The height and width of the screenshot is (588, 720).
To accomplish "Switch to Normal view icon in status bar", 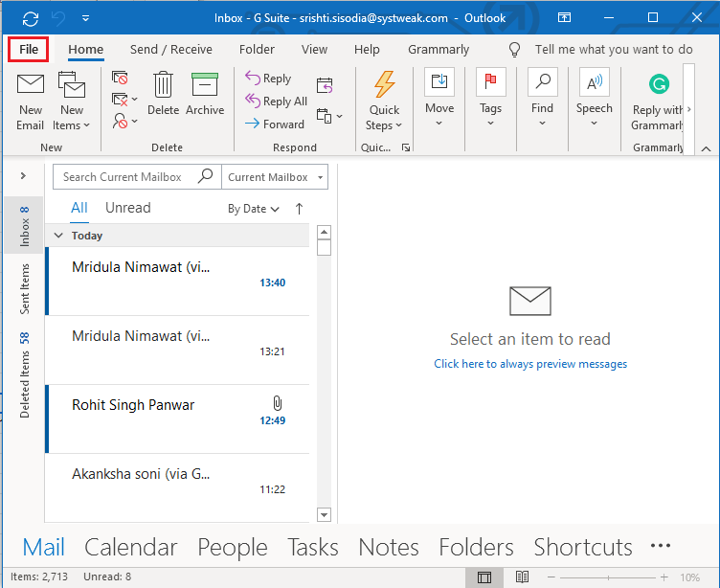I will tap(484, 577).
